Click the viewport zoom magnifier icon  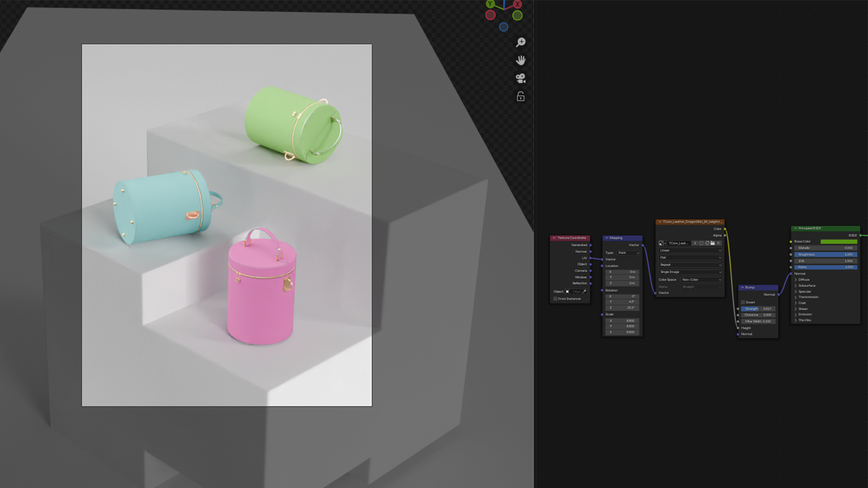520,42
